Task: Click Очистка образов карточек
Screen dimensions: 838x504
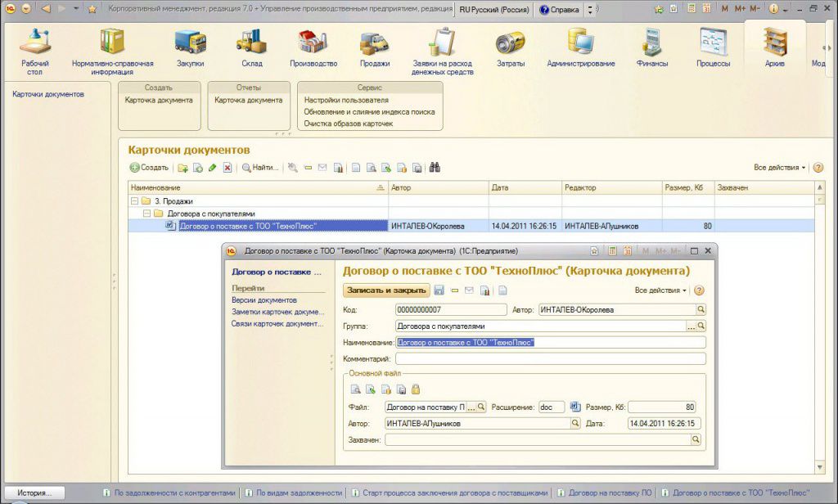Action: (x=349, y=124)
